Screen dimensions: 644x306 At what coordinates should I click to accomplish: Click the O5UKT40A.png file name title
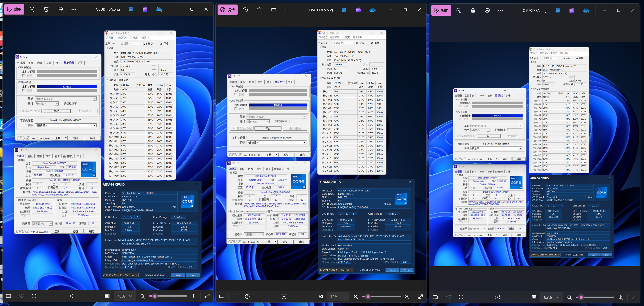(108, 9)
